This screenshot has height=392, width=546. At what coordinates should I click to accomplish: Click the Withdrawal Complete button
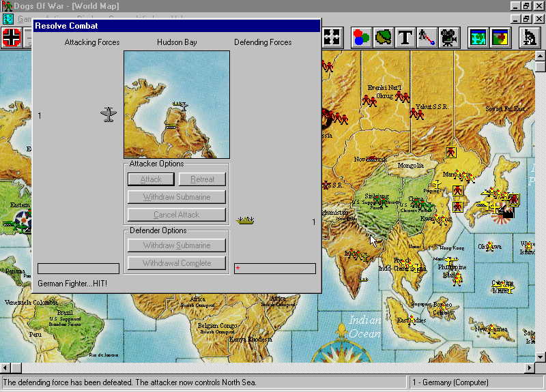[x=177, y=263]
